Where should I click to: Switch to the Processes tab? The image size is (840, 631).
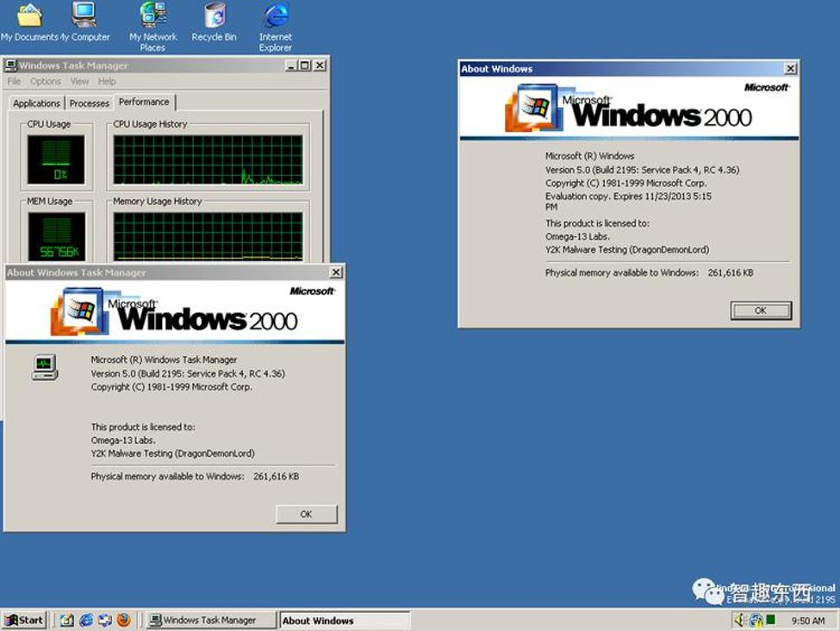(90, 103)
